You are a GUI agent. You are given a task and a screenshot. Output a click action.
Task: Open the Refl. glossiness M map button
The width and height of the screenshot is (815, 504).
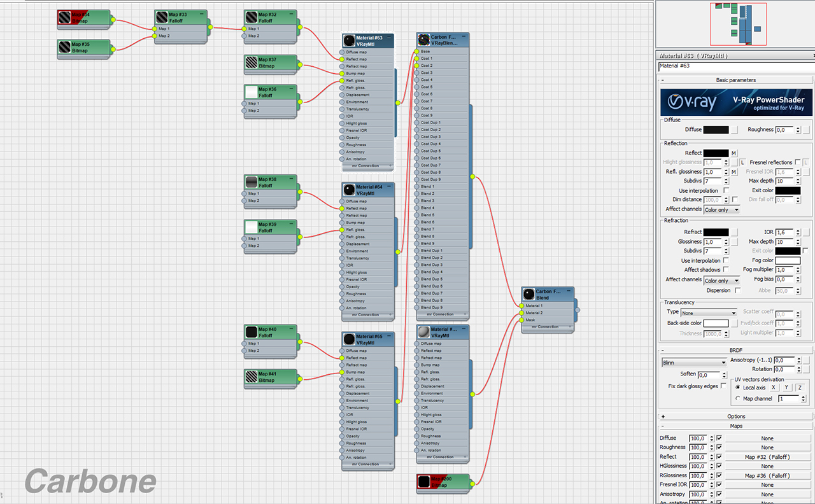coord(733,172)
